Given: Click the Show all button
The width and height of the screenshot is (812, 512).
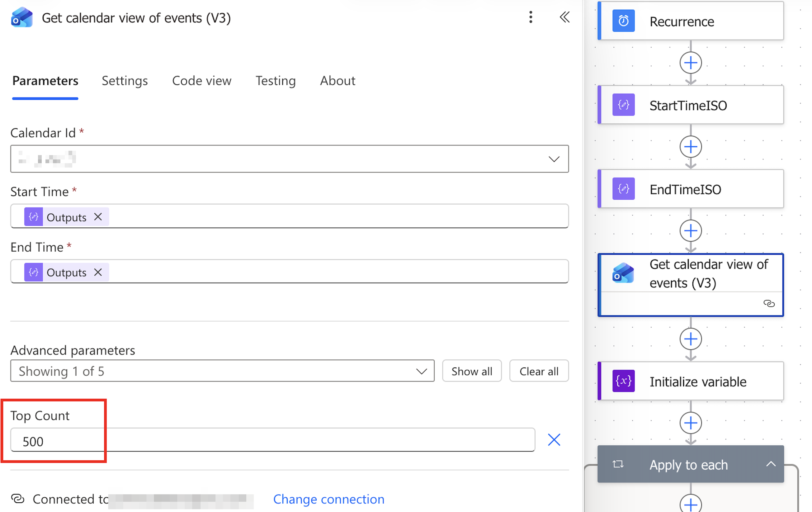Looking at the screenshot, I should 472,371.
